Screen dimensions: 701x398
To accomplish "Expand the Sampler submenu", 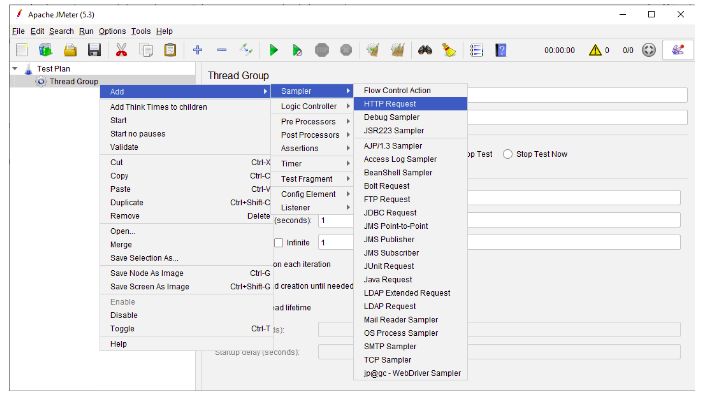I will [x=312, y=91].
